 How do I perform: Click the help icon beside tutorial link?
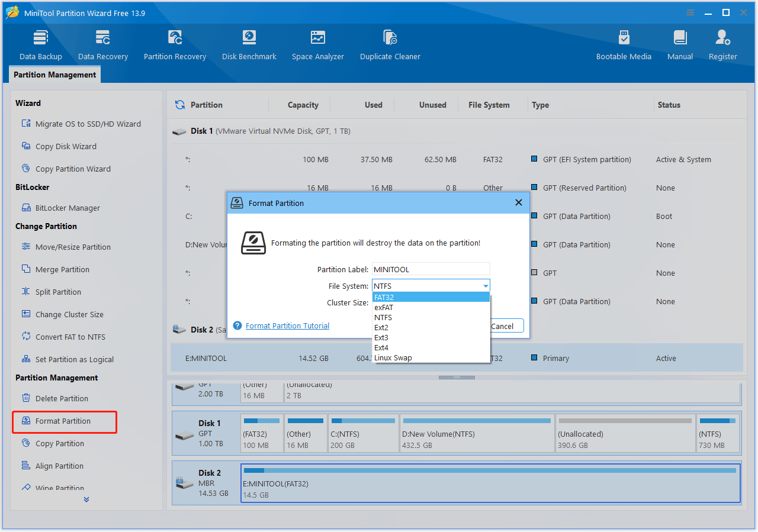pos(237,325)
